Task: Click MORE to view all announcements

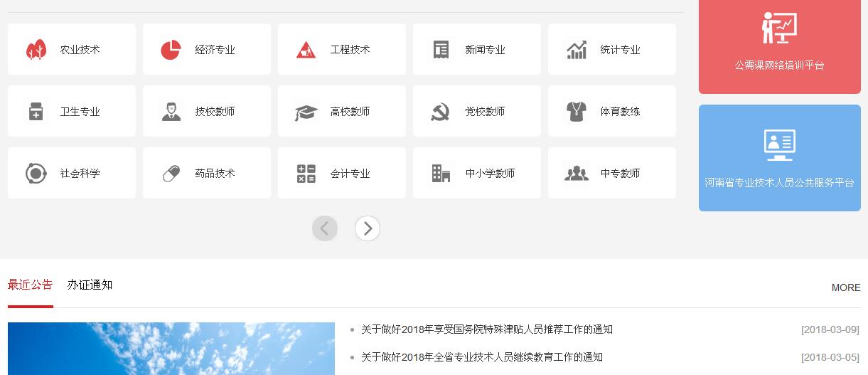Action: 846,287
